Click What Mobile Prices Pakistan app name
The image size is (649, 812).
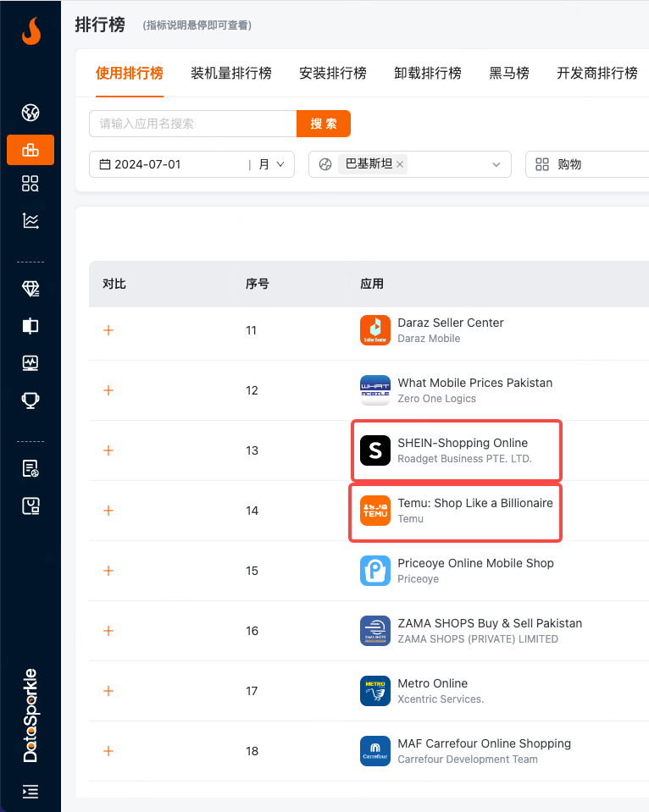click(474, 383)
